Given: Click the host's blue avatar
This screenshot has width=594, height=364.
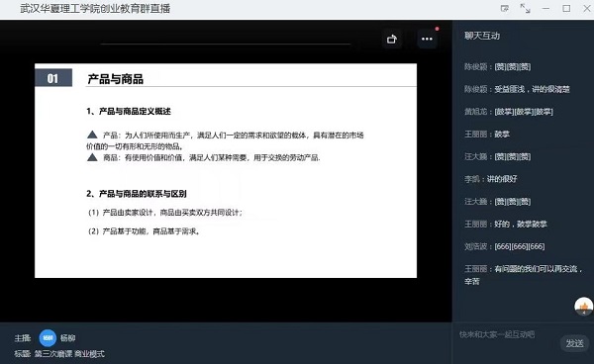Looking at the screenshot, I should pos(48,338).
